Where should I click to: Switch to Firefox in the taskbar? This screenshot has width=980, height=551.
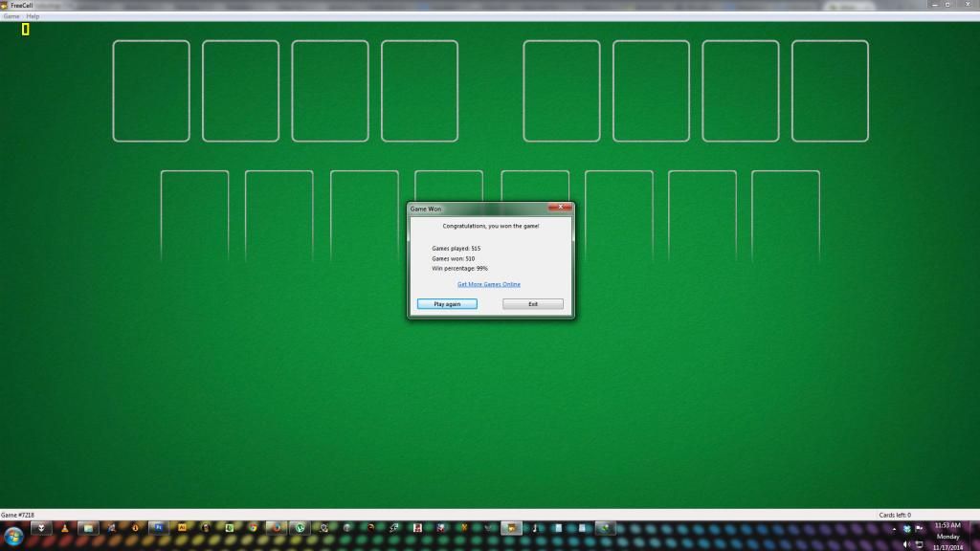277,527
